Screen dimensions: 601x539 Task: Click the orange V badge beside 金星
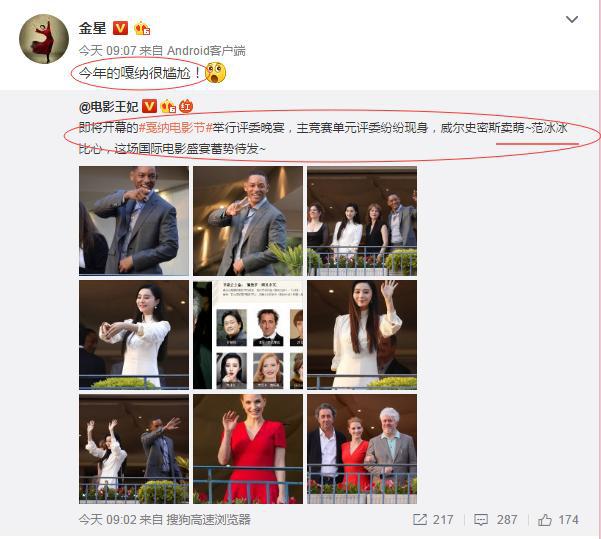(120, 28)
